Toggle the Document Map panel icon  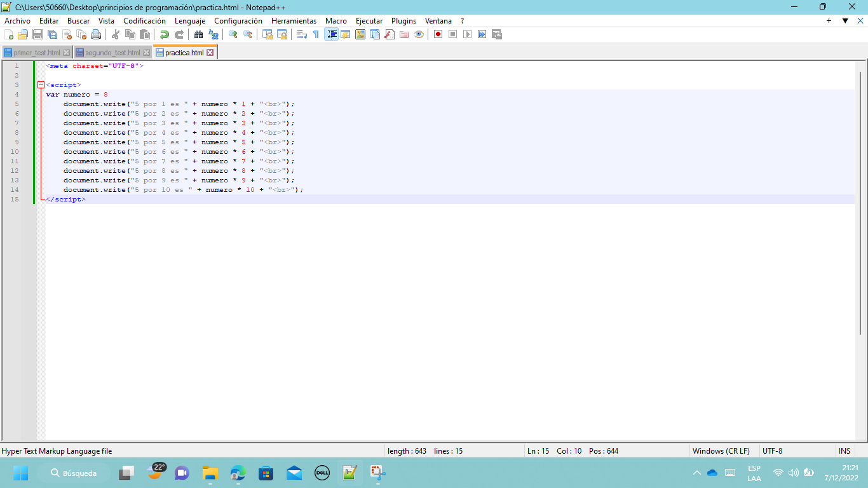(x=360, y=34)
